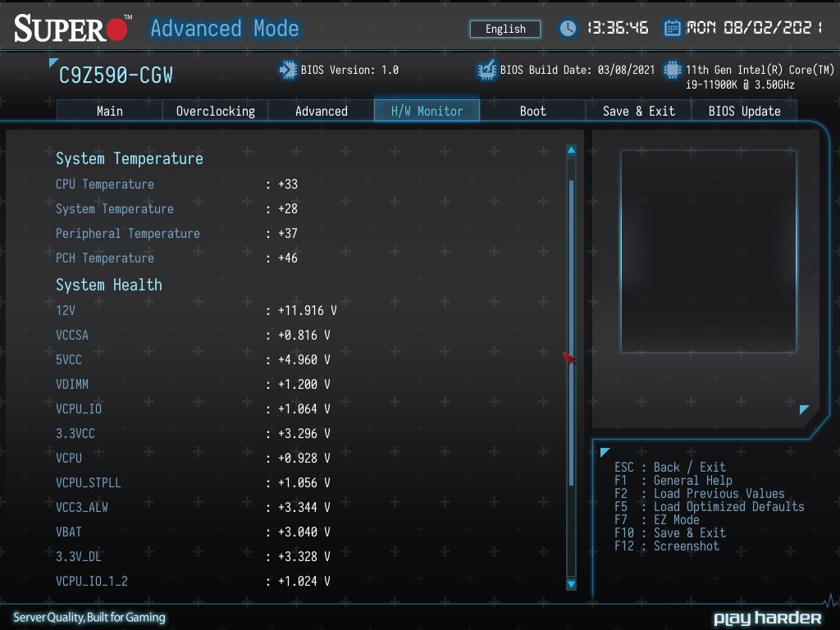Open the Save & Exit tab

(x=638, y=111)
